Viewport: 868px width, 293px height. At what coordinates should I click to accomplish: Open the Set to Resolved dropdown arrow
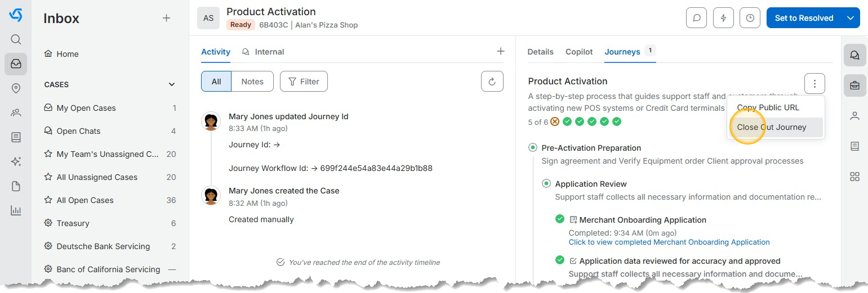[851, 18]
